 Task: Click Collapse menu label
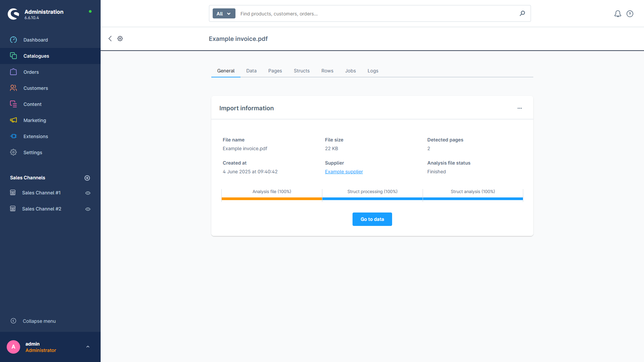pos(39,321)
